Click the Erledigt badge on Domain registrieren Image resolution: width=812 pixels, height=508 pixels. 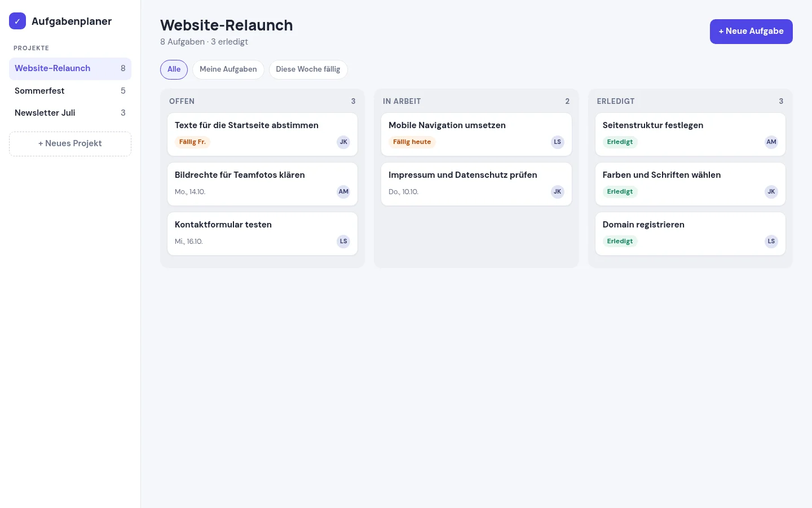(620, 242)
